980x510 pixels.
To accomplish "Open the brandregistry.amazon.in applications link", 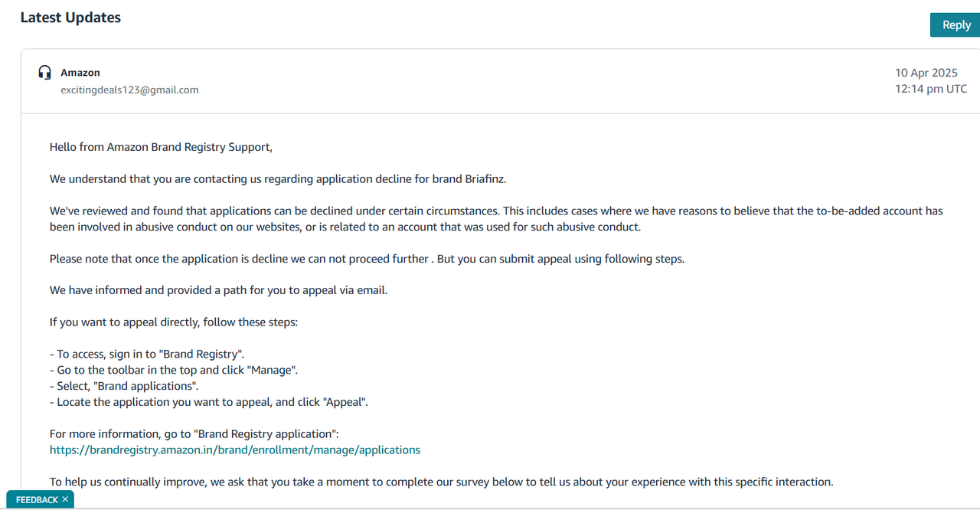I will click(234, 450).
